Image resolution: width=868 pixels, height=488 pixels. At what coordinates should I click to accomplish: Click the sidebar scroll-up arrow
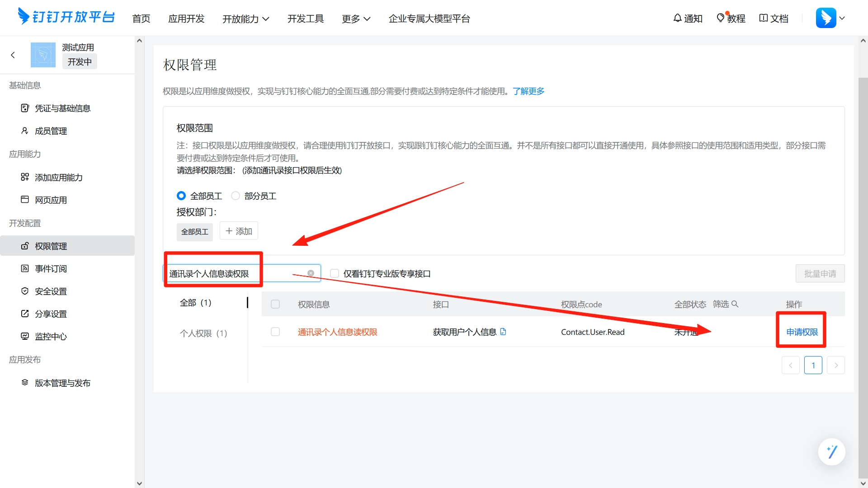coord(139,41)
